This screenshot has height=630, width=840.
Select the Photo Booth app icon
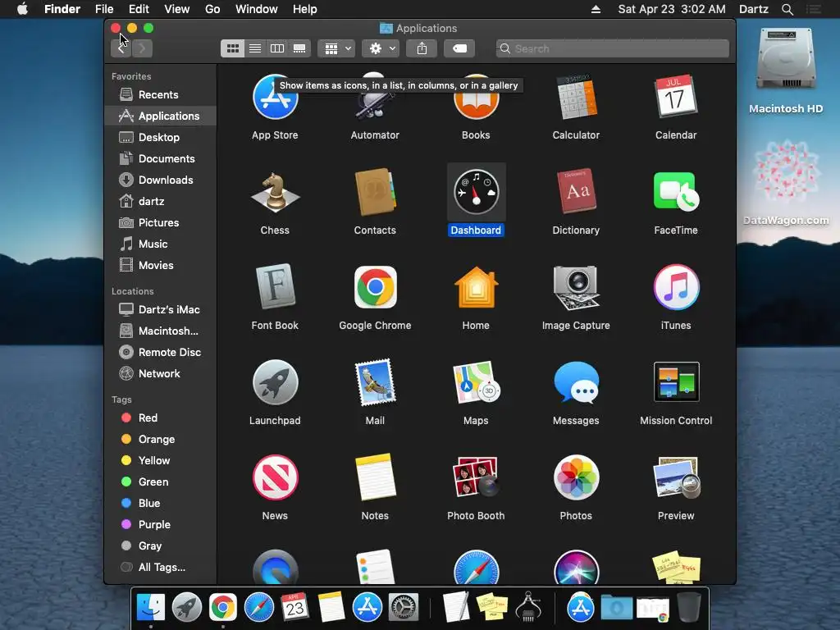[476, 477]
